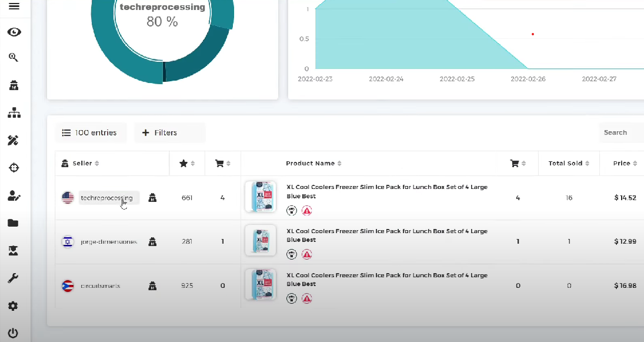Click the trophy badge icon in $14.52 row
The height and width of the screenshot is (342, 644).
tap(292, 211)
